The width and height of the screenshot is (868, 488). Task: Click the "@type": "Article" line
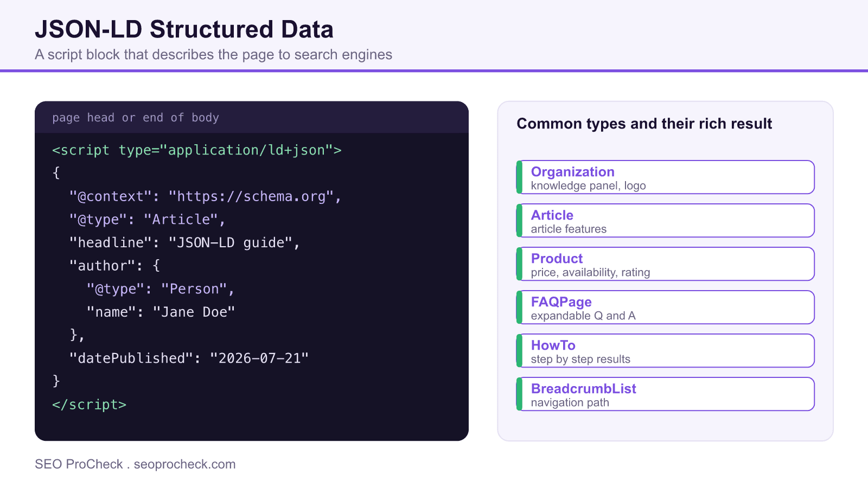click(x=147, y=220)
